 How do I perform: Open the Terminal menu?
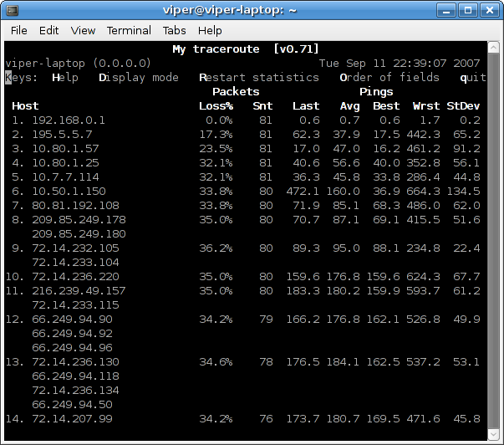coord(129,31)
